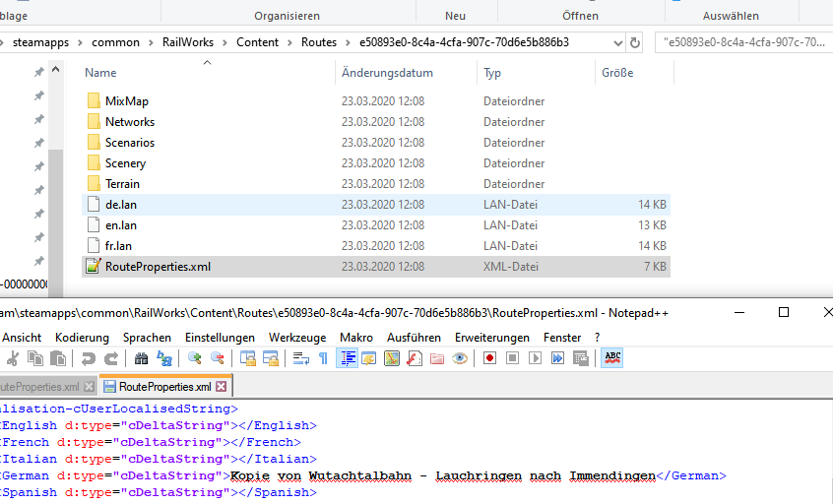The height and width of the screenshot is (504, 833).
Task: Click the spell check ABC icon
Action: click(612, 358)
